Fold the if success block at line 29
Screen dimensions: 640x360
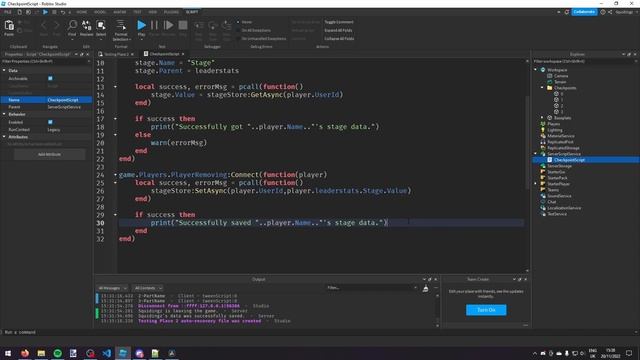click(x=115, y=215)
